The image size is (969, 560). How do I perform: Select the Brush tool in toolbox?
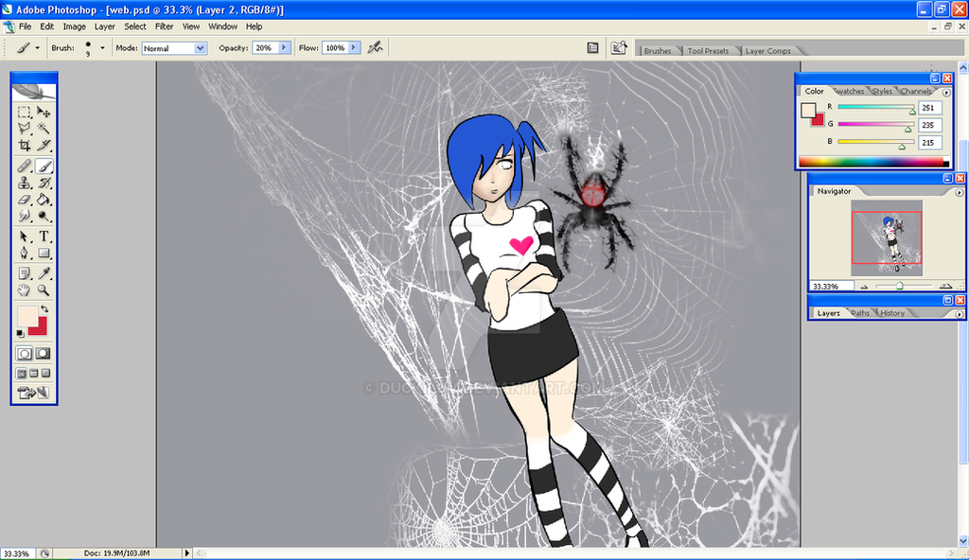44,166
